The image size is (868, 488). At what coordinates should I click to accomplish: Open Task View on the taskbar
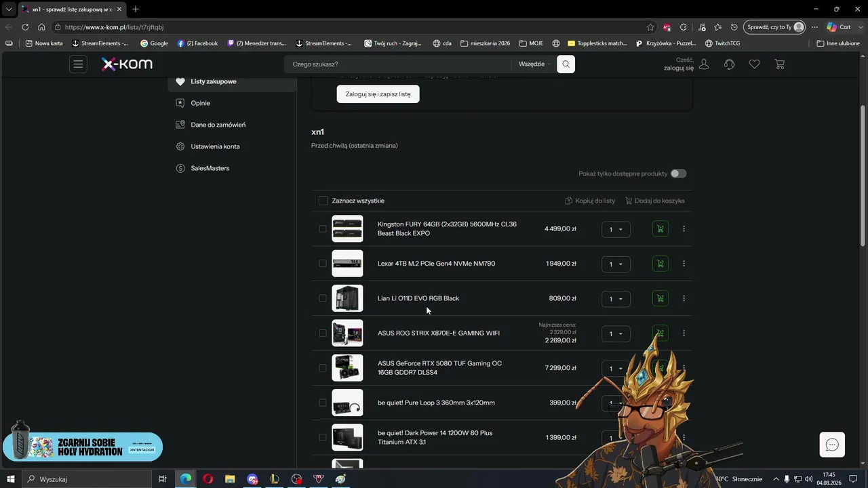tap(163, 479)
